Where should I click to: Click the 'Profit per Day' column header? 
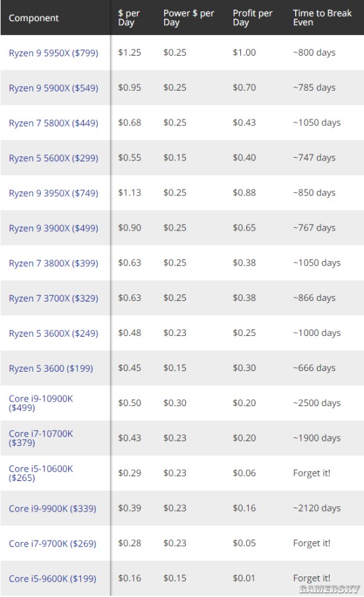pyautogui.click(x=253, y=18)
